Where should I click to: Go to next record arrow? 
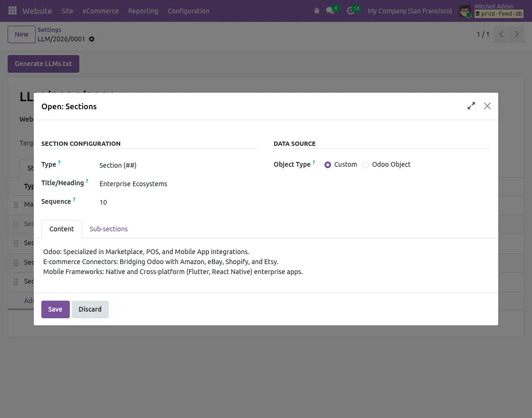pyautogui.click(x=516, y=34)
